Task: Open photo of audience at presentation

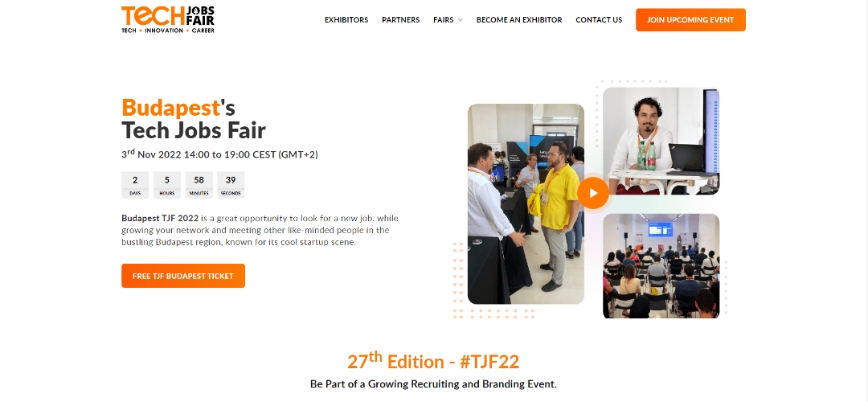Action: click(661, 266)
